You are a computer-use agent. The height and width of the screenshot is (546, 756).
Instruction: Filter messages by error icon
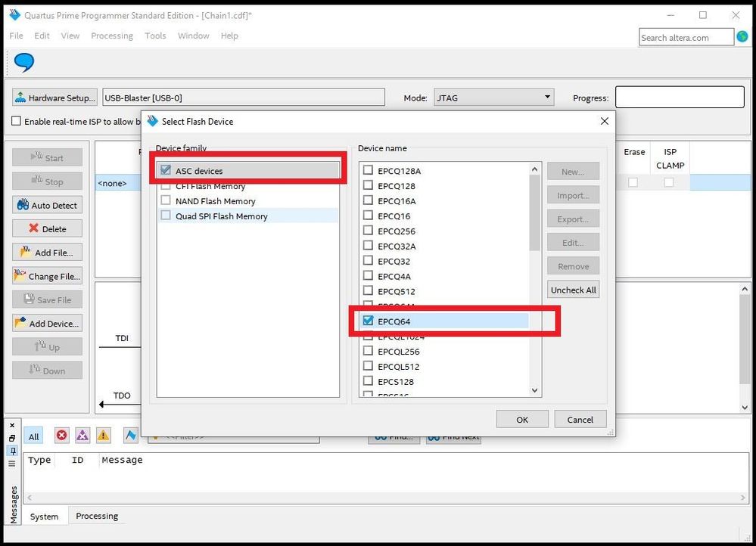[62, 436]
